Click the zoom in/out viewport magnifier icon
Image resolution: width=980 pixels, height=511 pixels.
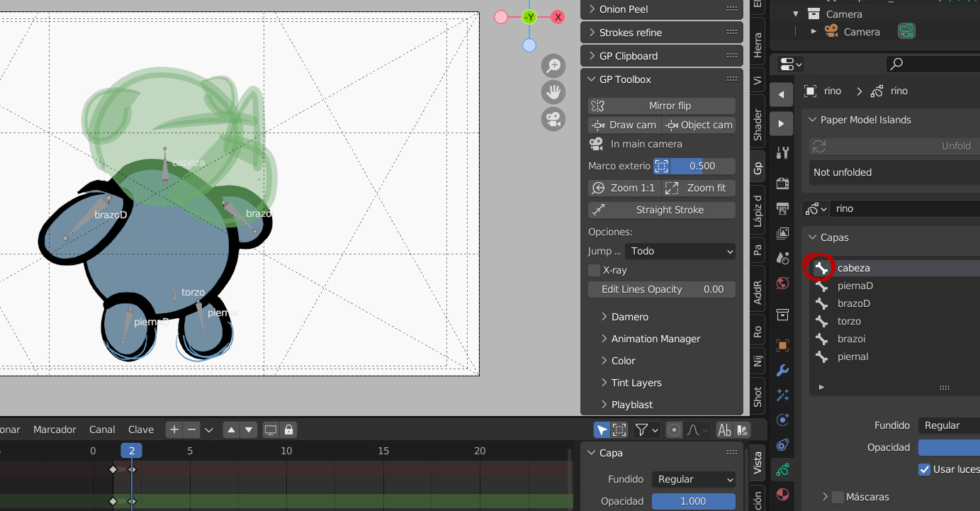click(x=553, y=67)
